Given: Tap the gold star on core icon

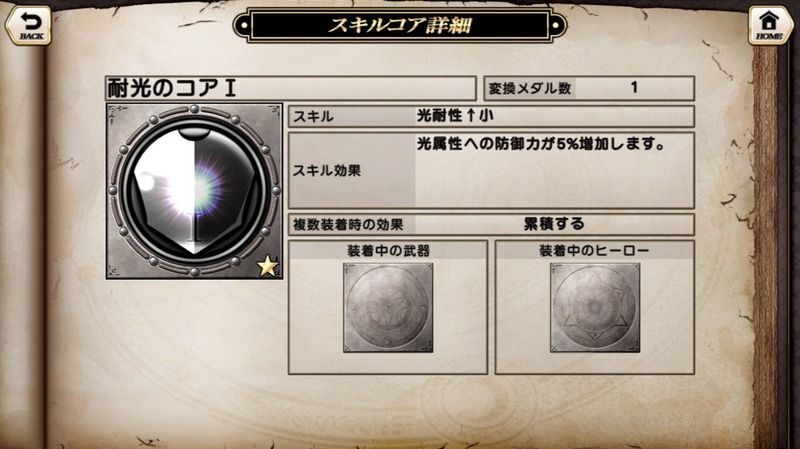Looking at the screenshot, I should coord(267,266).
